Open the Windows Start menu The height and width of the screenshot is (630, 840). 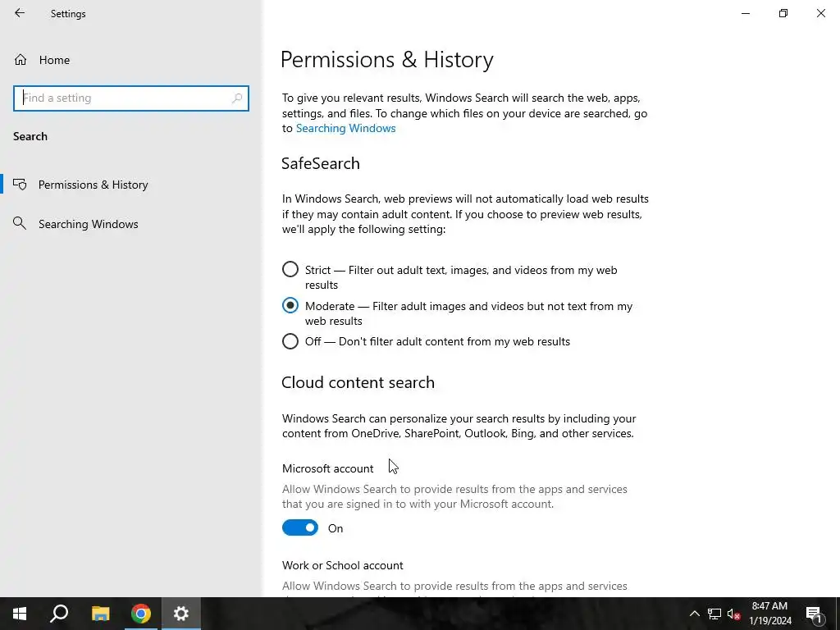point(20,614)
